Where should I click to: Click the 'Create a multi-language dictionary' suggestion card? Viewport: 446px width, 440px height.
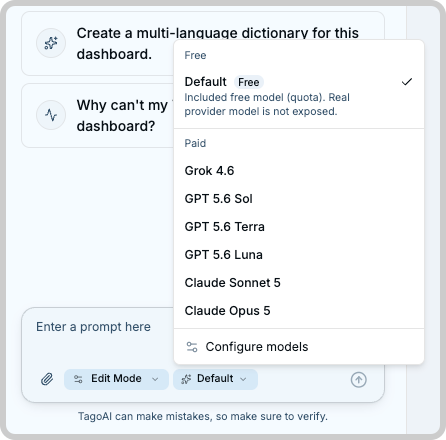tap(203, 43)
